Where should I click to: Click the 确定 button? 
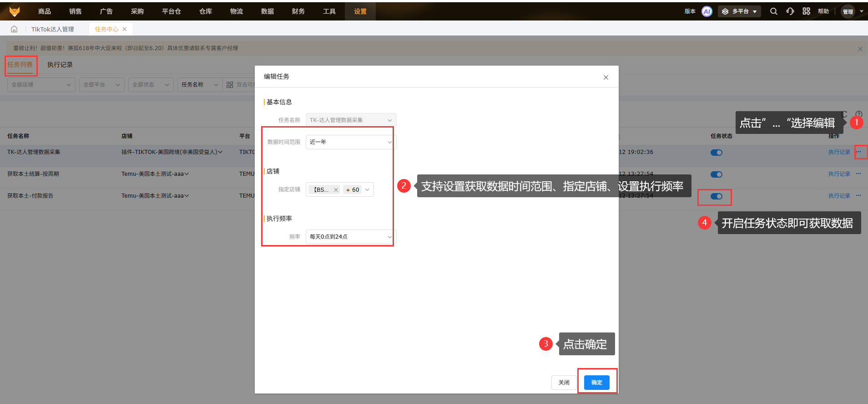pos(596,383)
